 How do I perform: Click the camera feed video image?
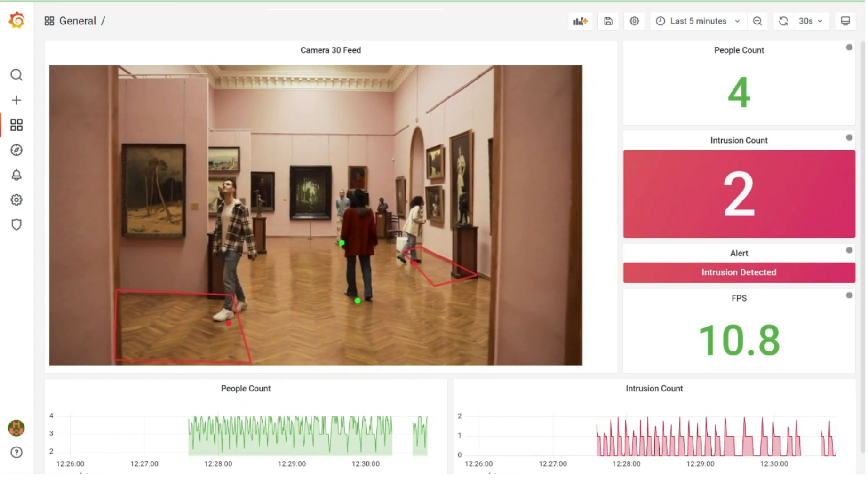click(316, 215)
